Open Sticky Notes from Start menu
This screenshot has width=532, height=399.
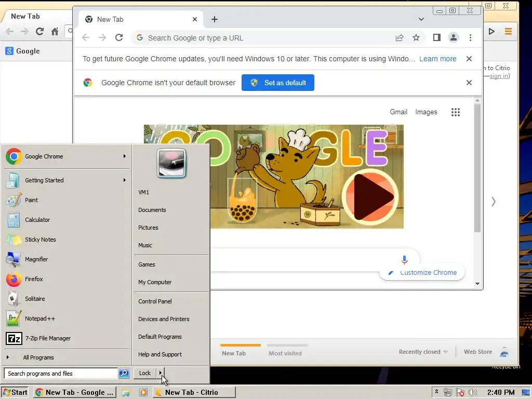tap(66, 240)
